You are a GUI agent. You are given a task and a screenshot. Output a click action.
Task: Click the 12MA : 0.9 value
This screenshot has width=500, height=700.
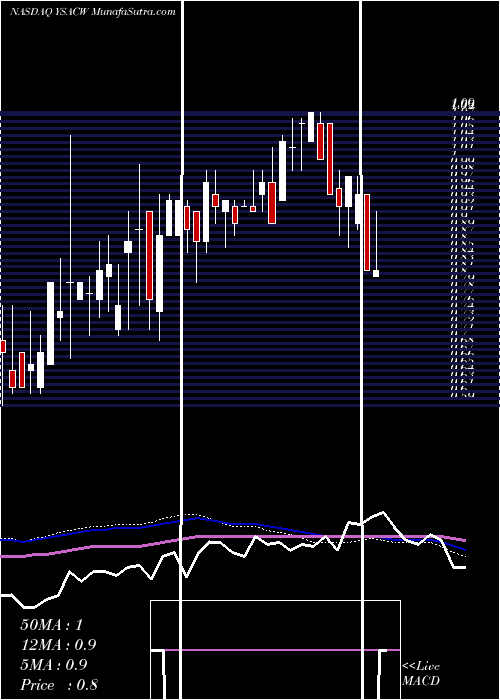coord(58,645)
